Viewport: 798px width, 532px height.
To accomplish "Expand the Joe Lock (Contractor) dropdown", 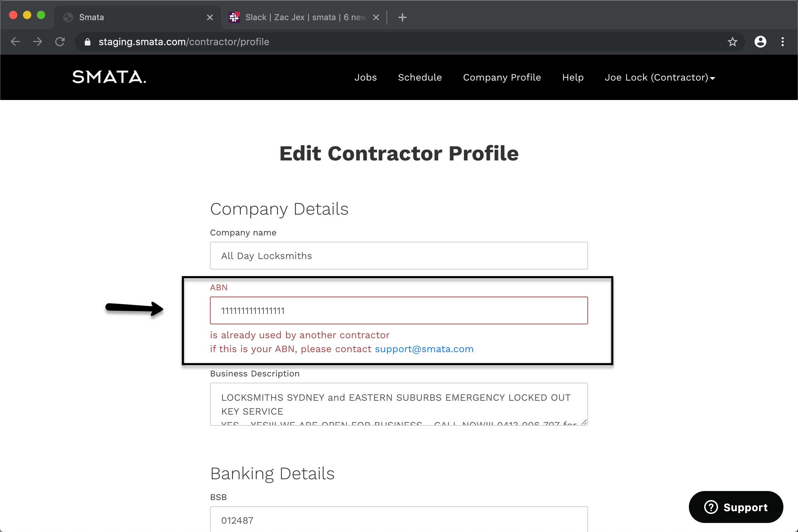I will point(660,77).
